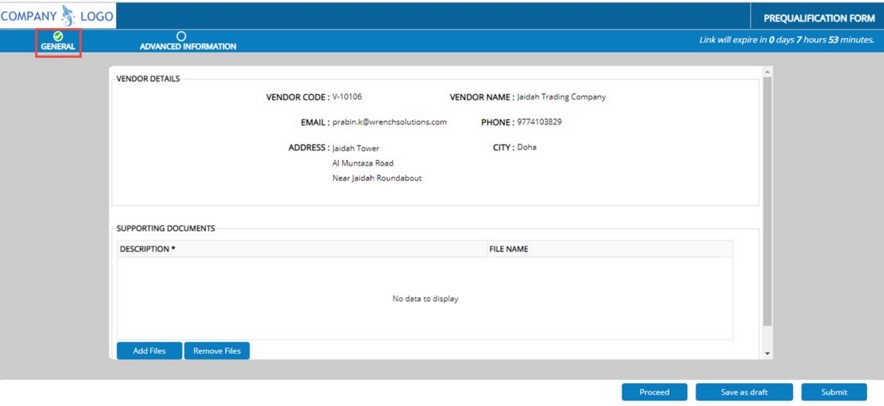Click the prabin.k@wrenchsolutions.com email value

pyautogui.click(x=389, y=122)
